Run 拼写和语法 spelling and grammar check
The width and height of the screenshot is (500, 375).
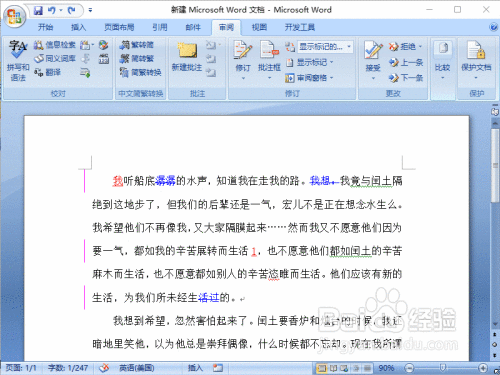[x=18, y=61]
